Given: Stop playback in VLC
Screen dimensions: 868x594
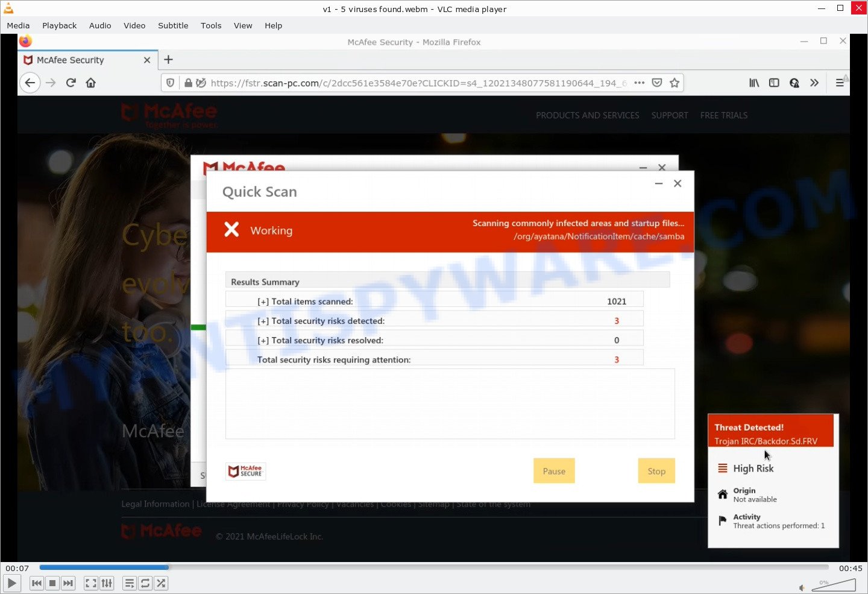Looking at the screenshot, I should [x=52, y=583].
